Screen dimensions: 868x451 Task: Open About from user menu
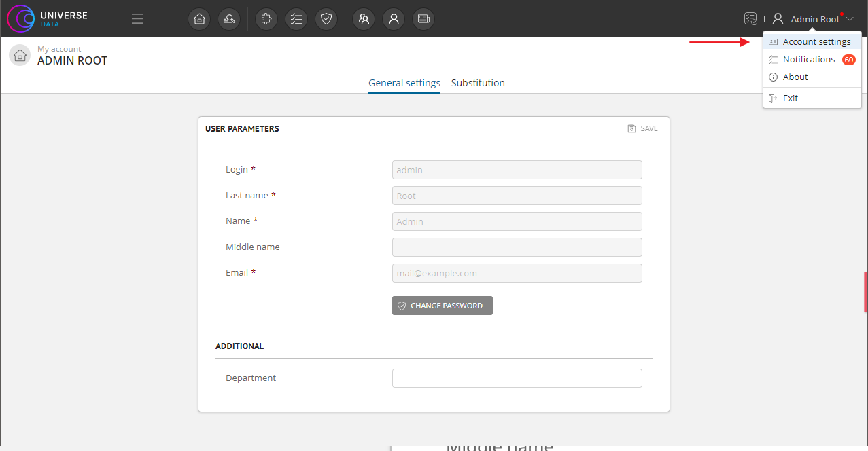tap(812, 77)
